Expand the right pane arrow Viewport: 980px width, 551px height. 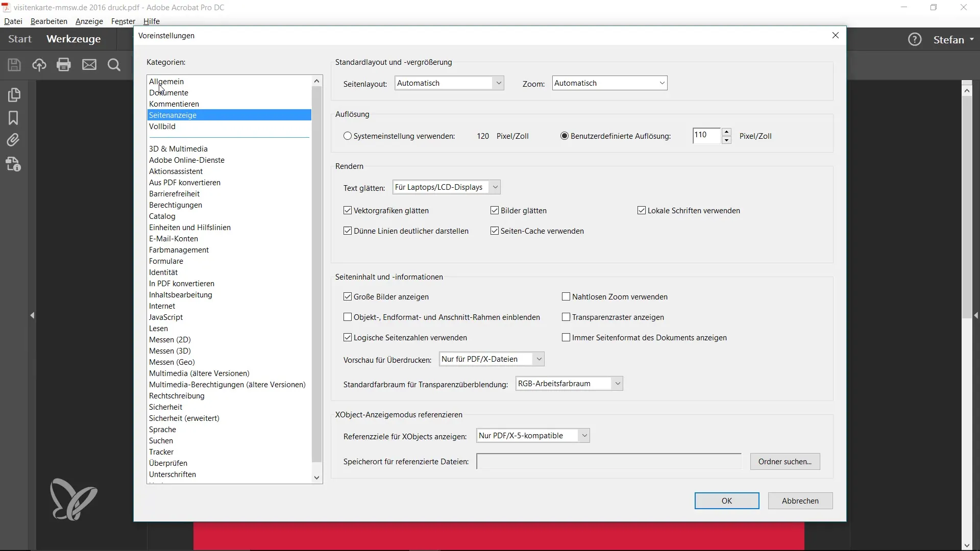tap(976, 316)
